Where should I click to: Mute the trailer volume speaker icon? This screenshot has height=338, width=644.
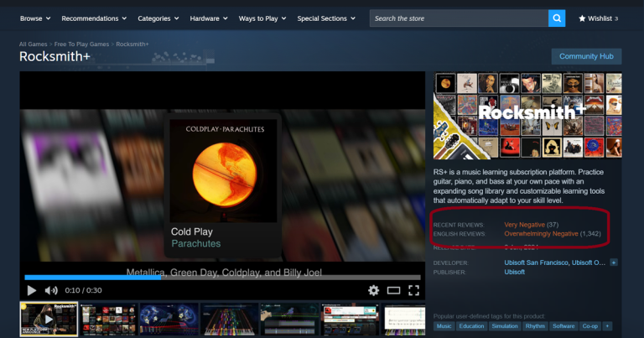(x=51, y=290)
